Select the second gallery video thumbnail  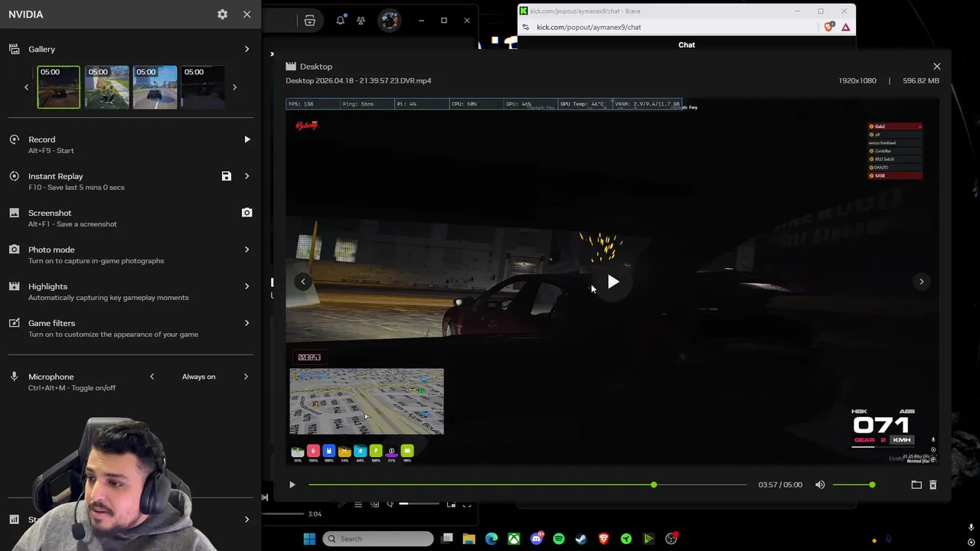(x=106, y=87)
